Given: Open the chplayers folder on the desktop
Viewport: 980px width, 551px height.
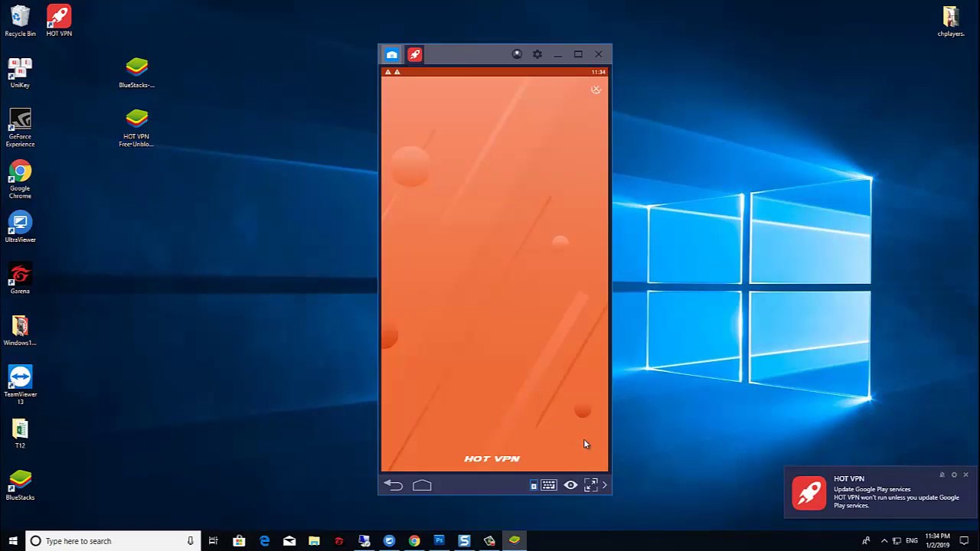Looking at the screenshot, I should 951,21.
